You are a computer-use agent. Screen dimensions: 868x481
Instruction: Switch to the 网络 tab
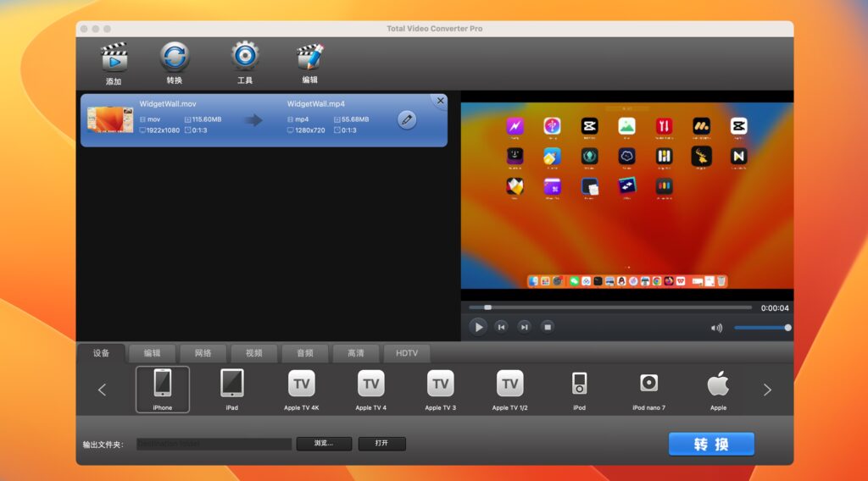tap(203, 353)
